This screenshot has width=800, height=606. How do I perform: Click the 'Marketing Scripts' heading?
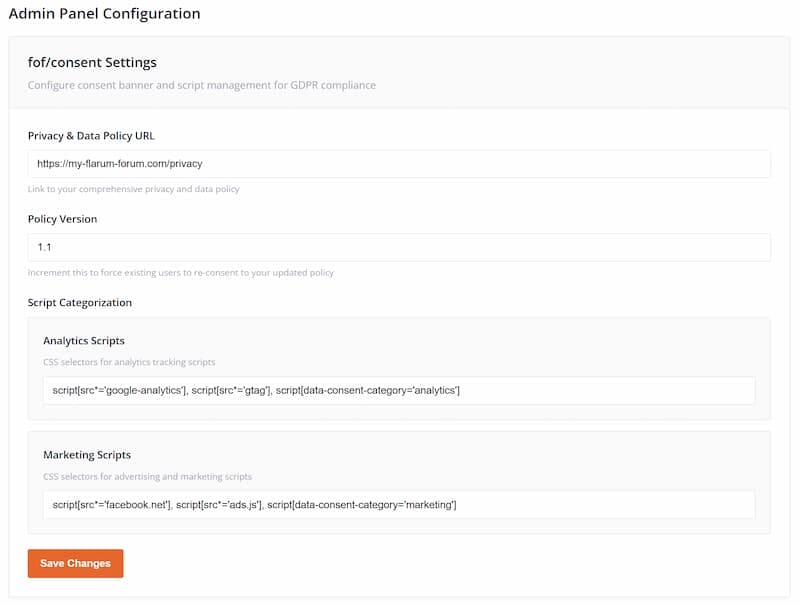(x=87, y=455)
